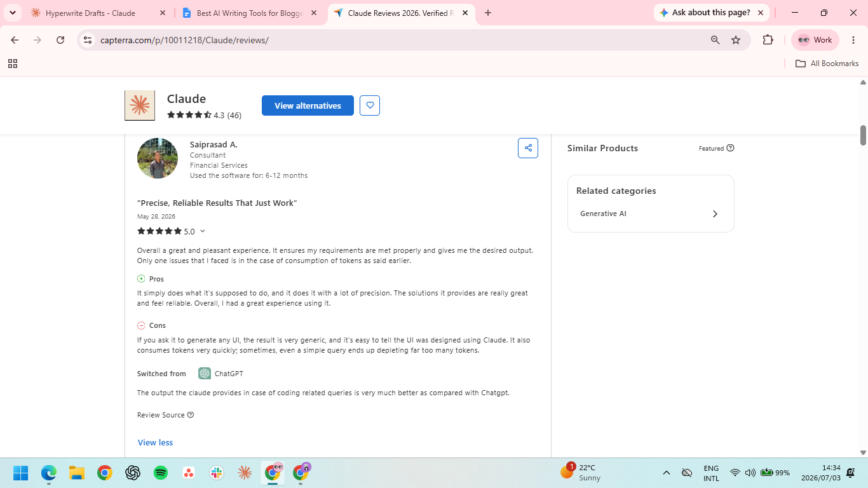This screenshot has width=868, height=488.
Task: Click the Featured help icon
Action: [730, 148]
